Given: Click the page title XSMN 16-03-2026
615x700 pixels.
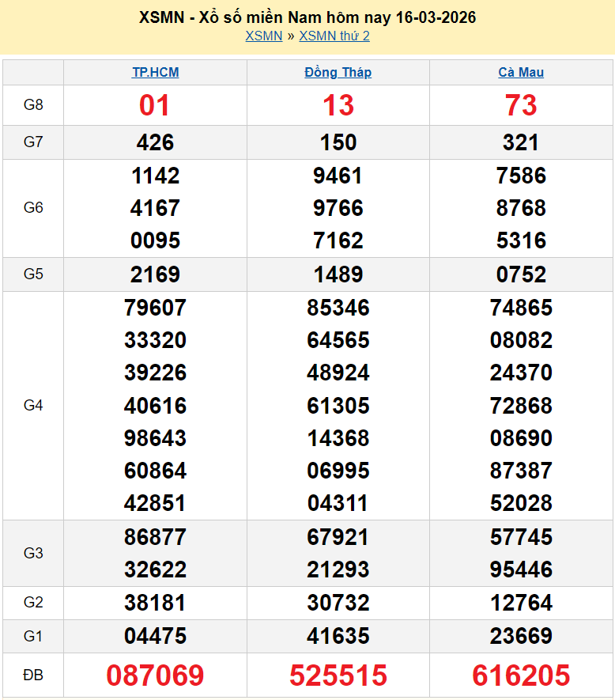Looking at the screenshot, I should [x=307, y=17].
